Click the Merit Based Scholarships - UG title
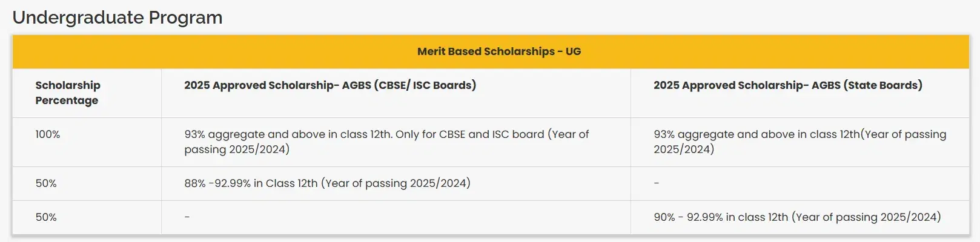Image resolution: width=980 pixels, height=242 pixels. (498, 51)
